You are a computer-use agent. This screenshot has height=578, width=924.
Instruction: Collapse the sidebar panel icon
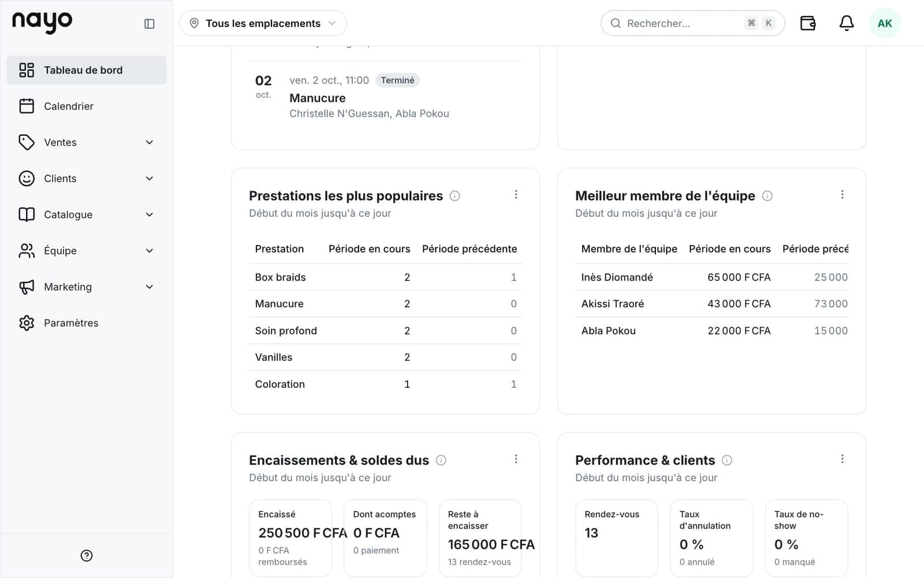click(x=149, y=24)
